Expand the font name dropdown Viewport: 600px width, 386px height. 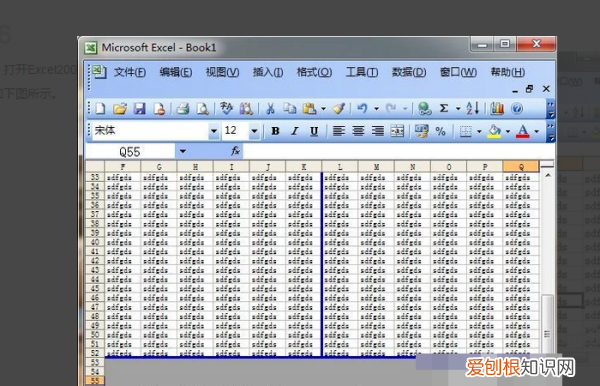coord(214,131)
